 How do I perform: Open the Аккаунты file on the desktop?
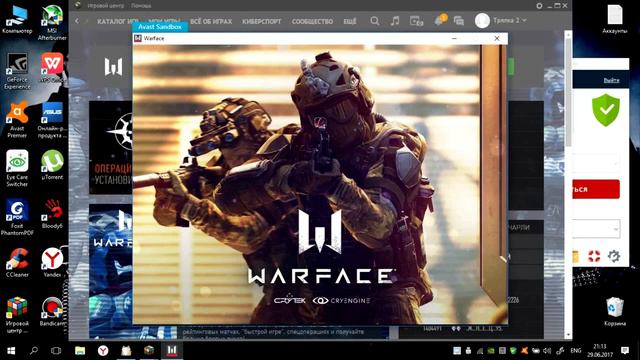pos(614,19)
